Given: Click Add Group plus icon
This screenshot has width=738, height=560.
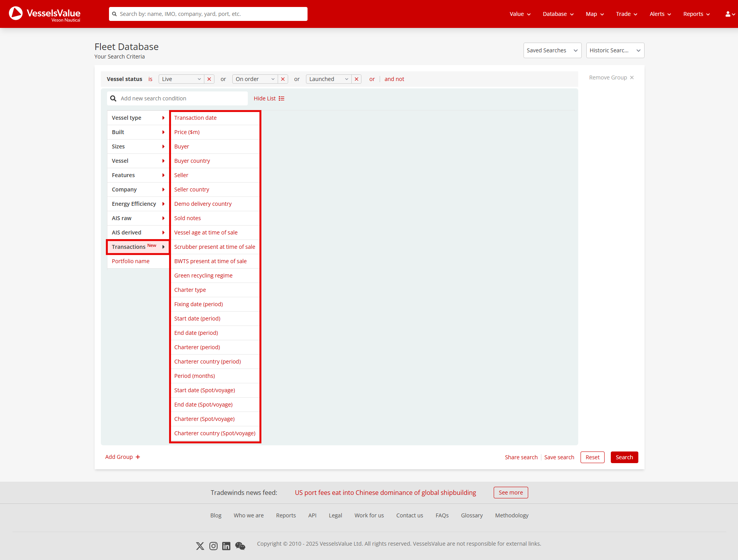Looking at the screenshot, I should click(x=138, y=457).
